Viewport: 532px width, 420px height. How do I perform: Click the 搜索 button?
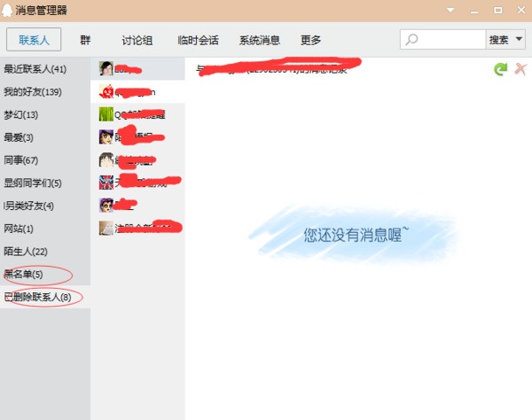[499, 40]
